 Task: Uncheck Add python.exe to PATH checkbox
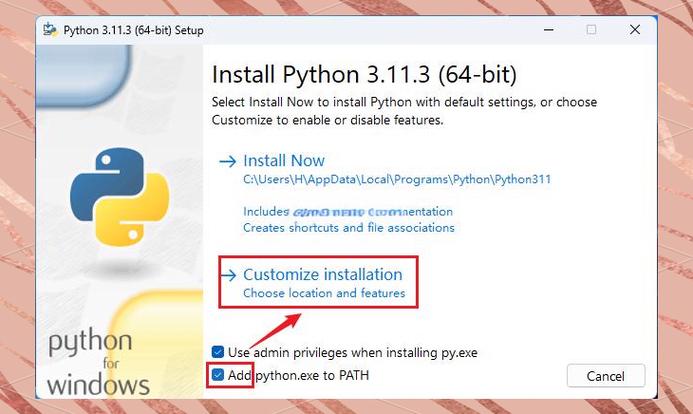(218, 375)
